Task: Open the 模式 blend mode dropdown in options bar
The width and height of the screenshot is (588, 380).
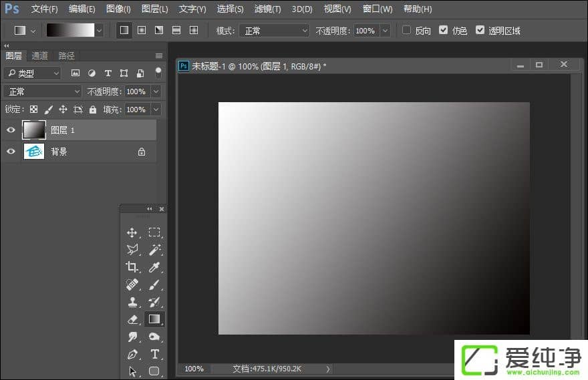Action: [273, 31]
